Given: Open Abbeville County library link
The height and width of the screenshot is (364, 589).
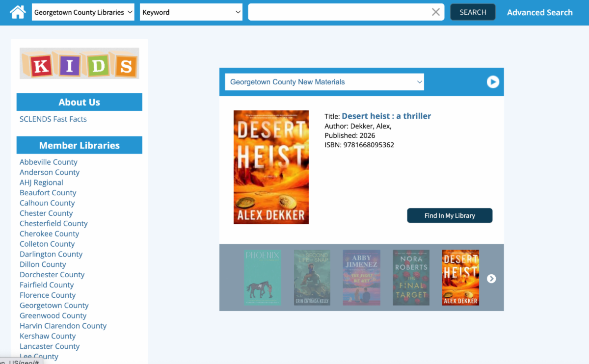Looking at the screenshot, I should (x=49, y=162).
